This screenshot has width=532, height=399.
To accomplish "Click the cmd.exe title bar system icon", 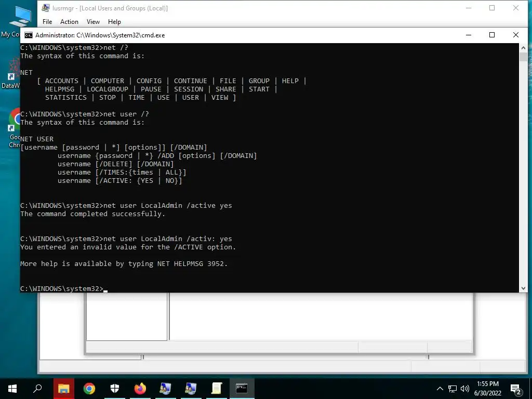I will pos(29,35).
